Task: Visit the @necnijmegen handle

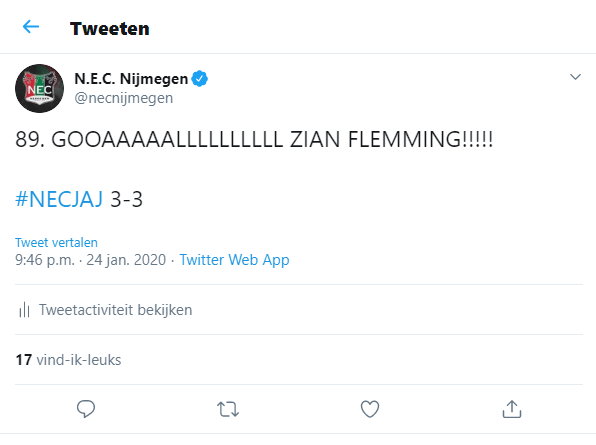Action: pyautogui.click(x=124, y=98)
